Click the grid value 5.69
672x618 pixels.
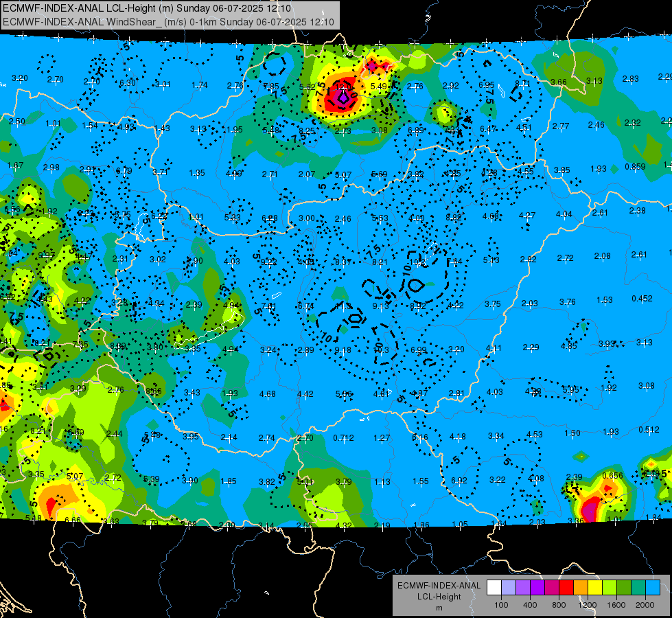point(379,174)
